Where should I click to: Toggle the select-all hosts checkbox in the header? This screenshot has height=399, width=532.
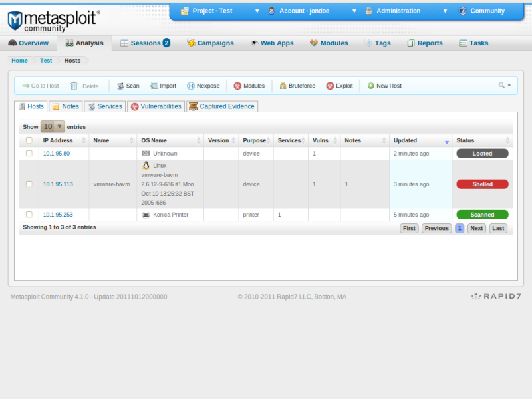click(29, 140)
